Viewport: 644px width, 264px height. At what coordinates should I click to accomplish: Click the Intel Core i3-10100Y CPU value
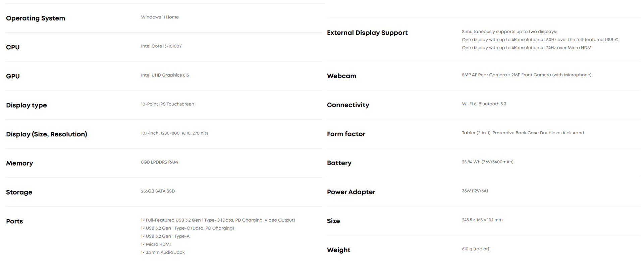pos(161,46)
